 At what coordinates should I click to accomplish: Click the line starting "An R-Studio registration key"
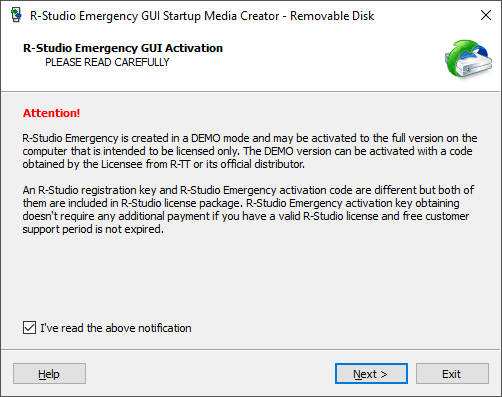point(248,190)
